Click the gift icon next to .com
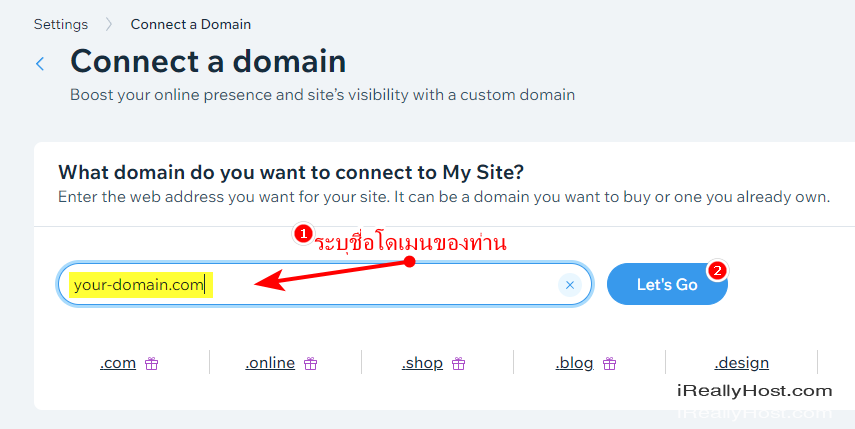Viewport: 855px width, 429px height. click(x=152, y=363)
